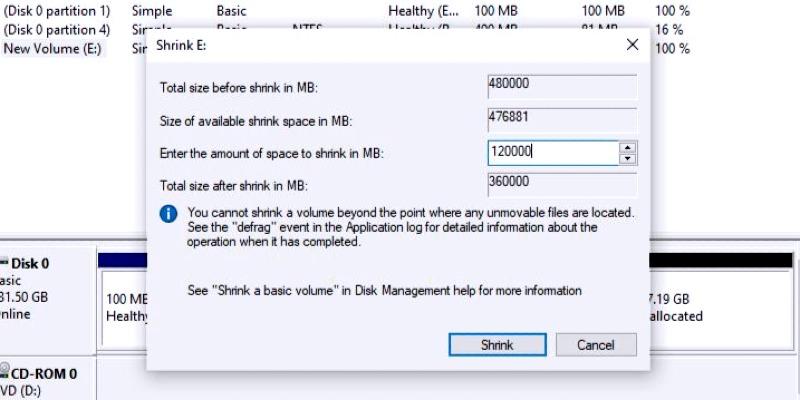Click the total size after shrink field
The image size is (800, 400).
click(x=561, y=185)
